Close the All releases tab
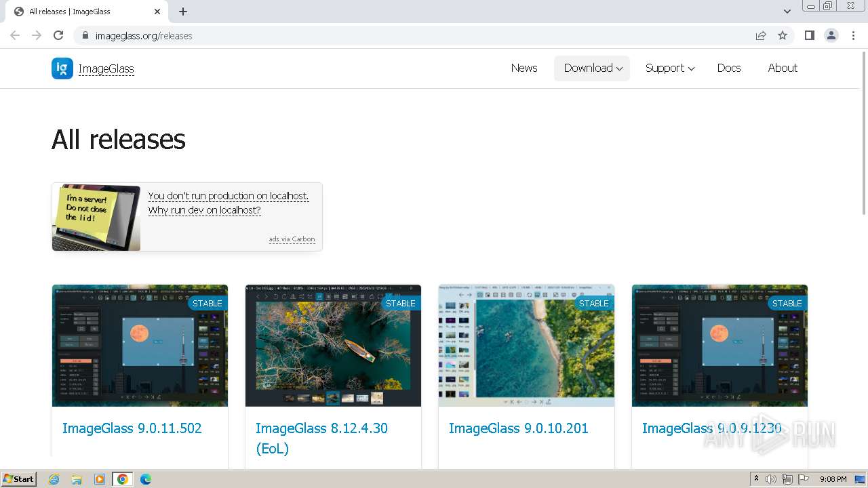Viewport: 868px width, 488px height. click(x=157, y=12)
